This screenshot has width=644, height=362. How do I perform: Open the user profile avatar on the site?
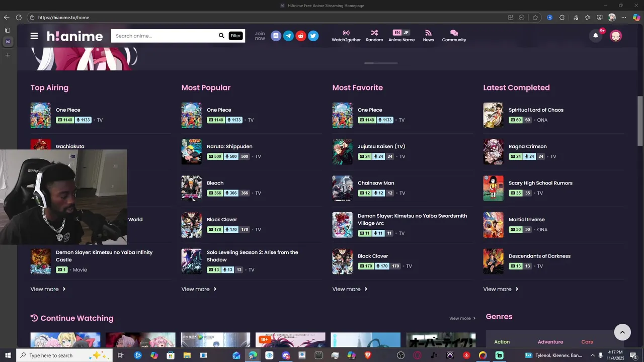click(x=616, y=36)
